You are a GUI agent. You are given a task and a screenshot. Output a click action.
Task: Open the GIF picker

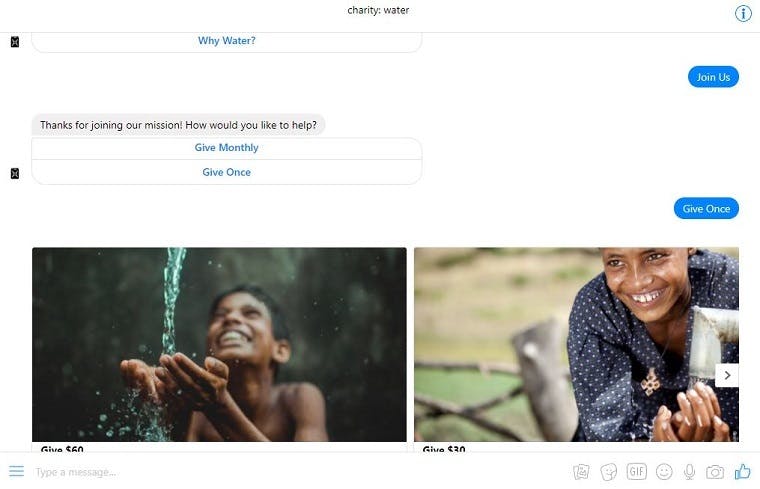pyautogui.click(x=636, y=472)
